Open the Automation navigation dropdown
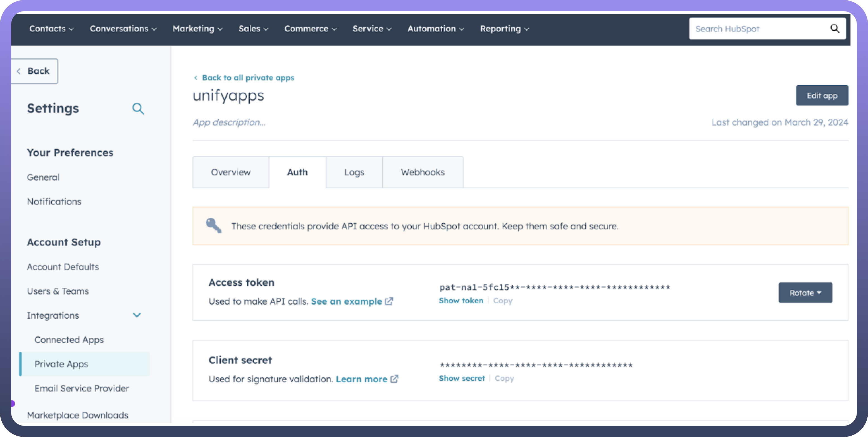 pos(435,29)
